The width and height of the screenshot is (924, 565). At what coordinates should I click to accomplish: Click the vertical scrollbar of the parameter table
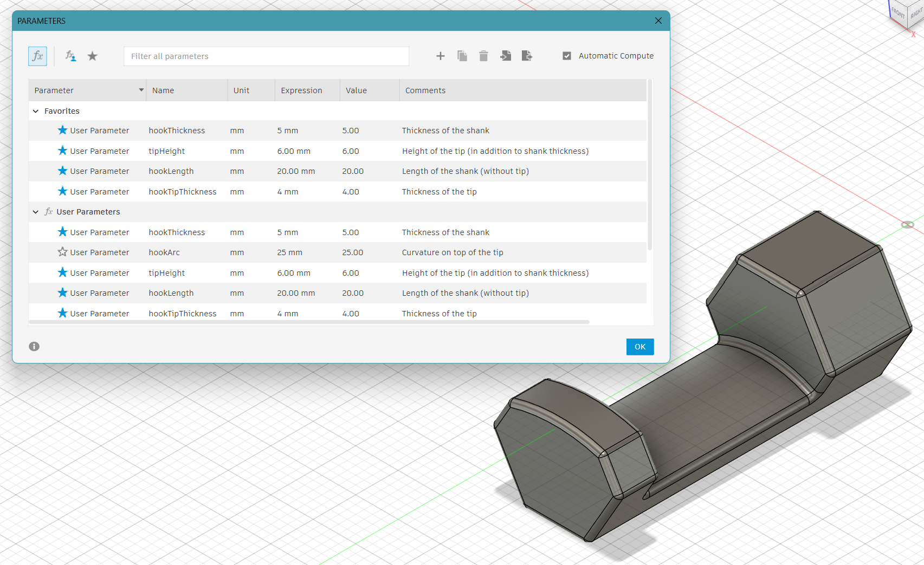point(650,165)
